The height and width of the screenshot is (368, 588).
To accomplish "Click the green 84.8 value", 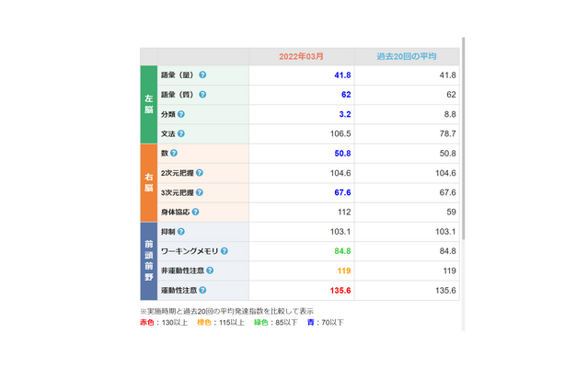I will point(342,251).
